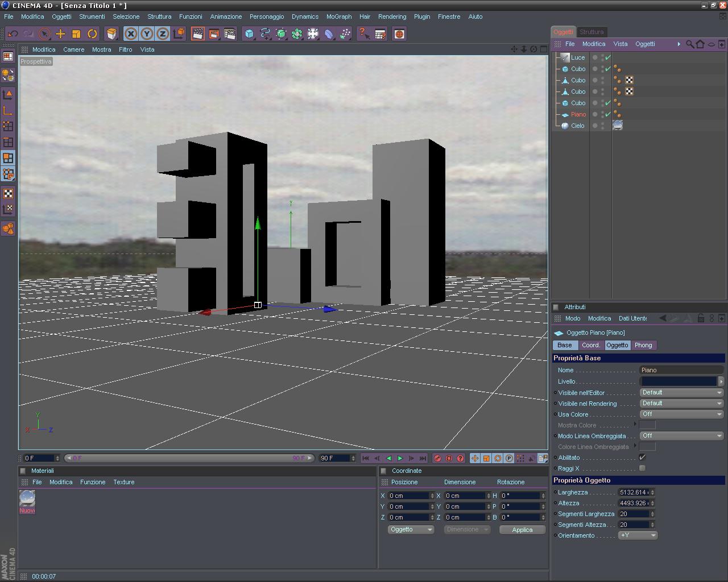Toggle the Piano object's green enable checkmark

pyautogui.click(x=608, y=114)
